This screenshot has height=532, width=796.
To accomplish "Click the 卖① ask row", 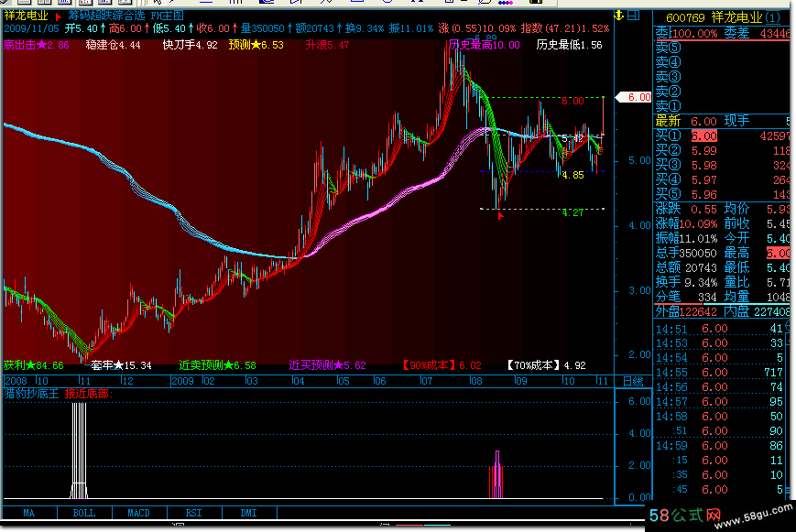I will pos(723,106).
